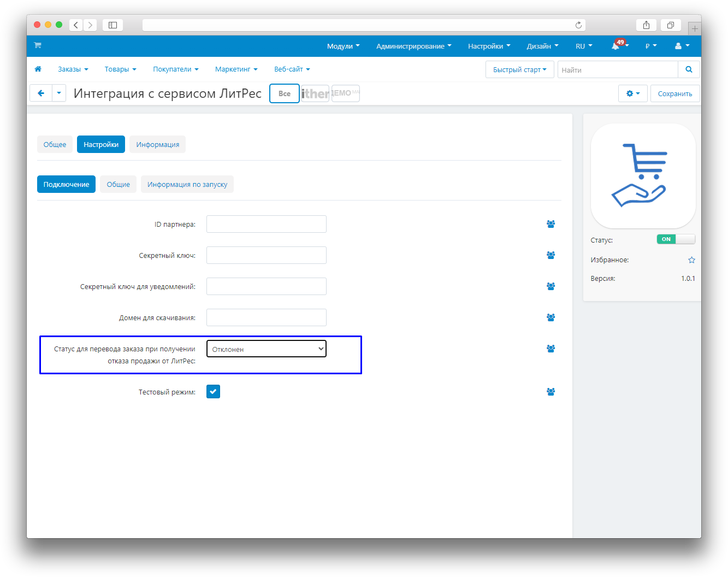Click the Сохранить button

[x=675, y=93]
